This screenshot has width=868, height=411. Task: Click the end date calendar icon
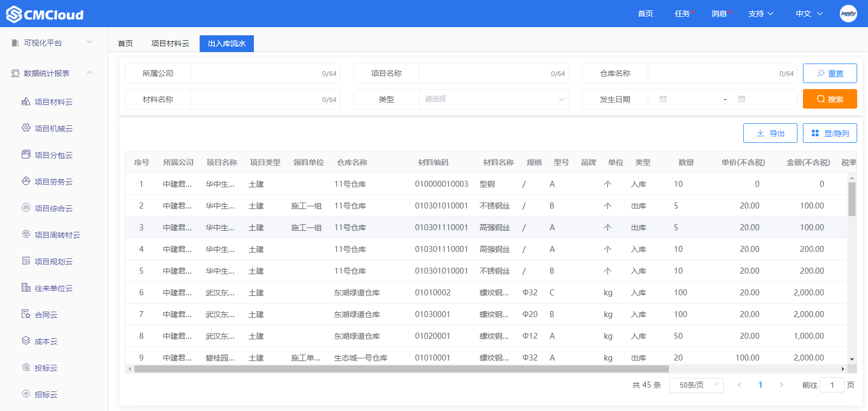(742, 99)
